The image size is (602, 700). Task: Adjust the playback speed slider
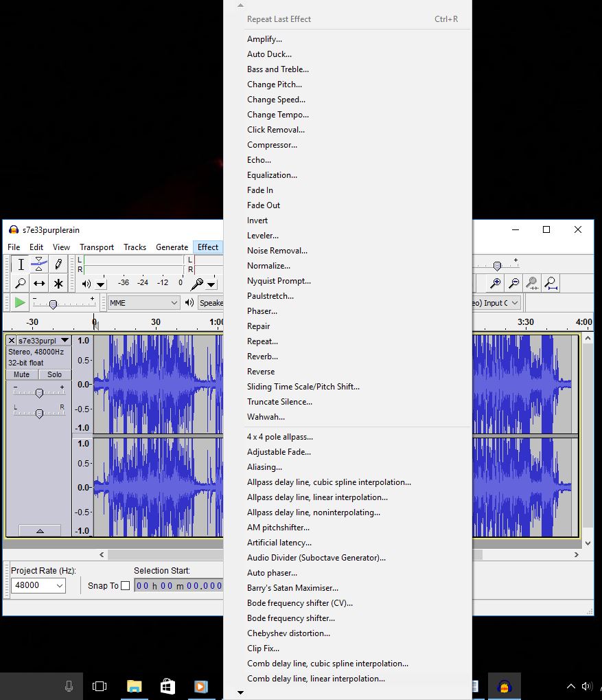(x=53, y=304)
